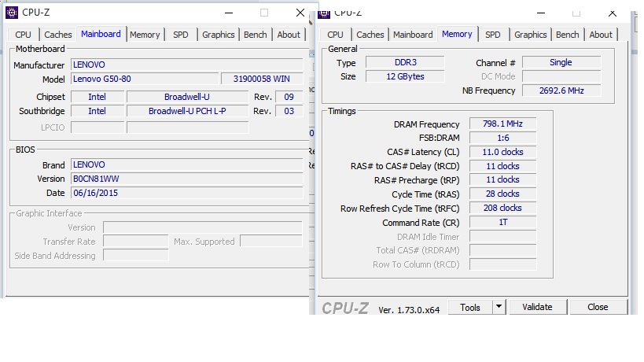Open the CPU tab in left Mainboard window
Viewport: 644px width, 362px height.
pos(23,35)
